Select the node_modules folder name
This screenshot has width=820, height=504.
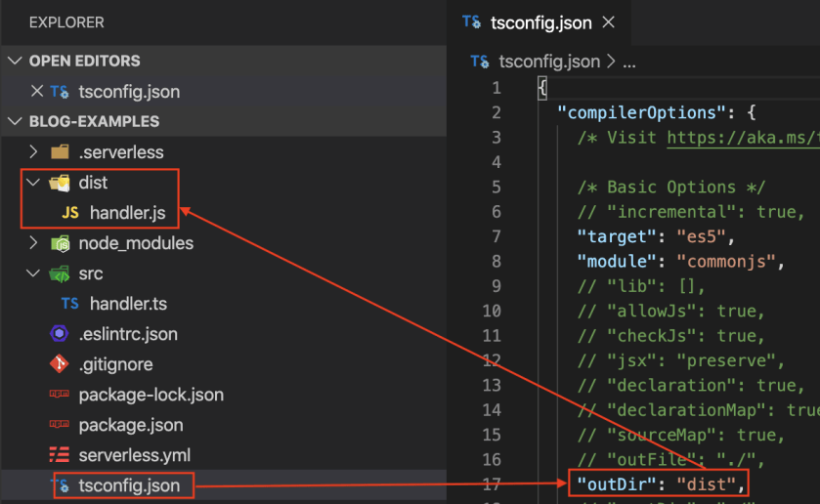[x=136, y=243]
